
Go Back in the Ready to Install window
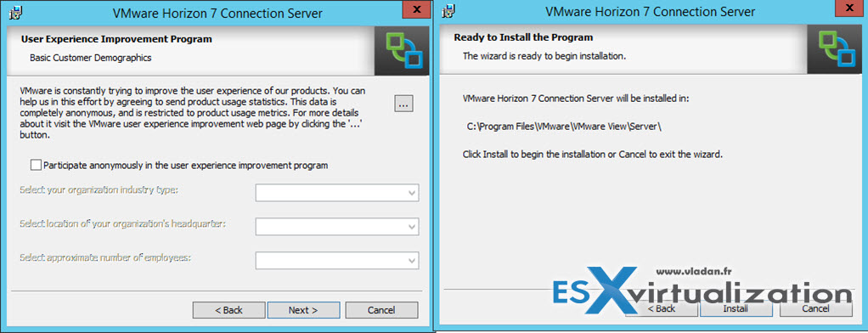(662, 308)
